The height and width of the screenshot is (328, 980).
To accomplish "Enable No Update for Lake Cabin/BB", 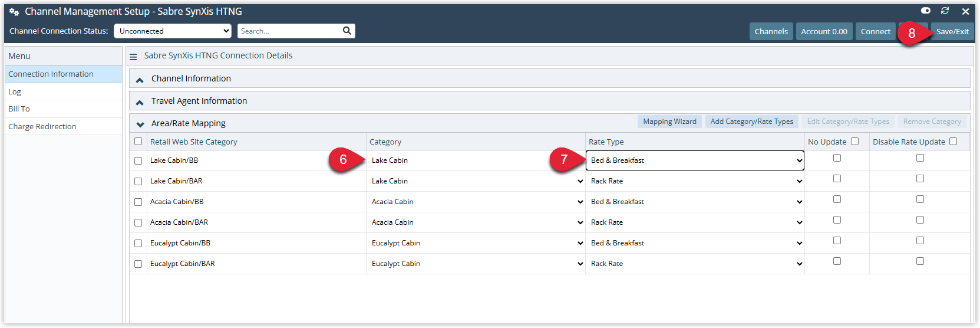I will 837,158.
